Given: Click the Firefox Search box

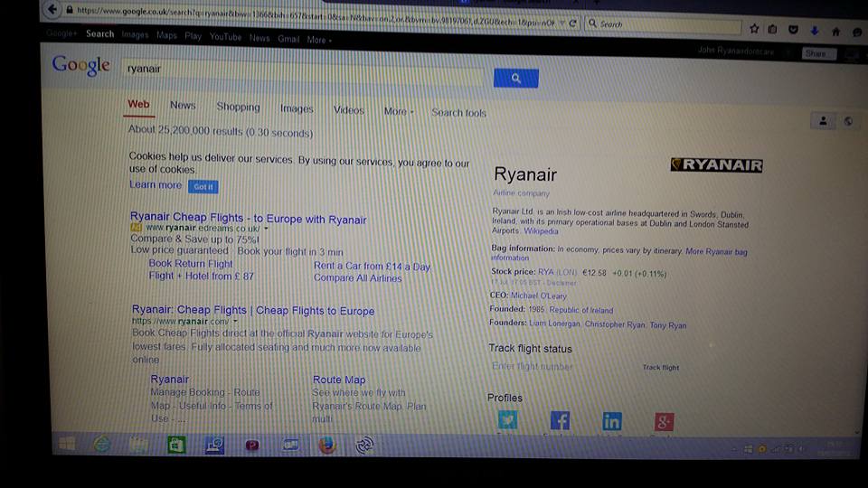Looking at the screenshot, I should pos(663,25).
